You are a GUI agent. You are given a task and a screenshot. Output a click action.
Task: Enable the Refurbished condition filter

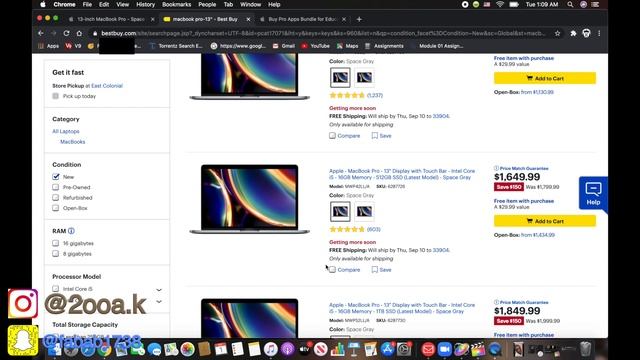(x=56, y=198)
